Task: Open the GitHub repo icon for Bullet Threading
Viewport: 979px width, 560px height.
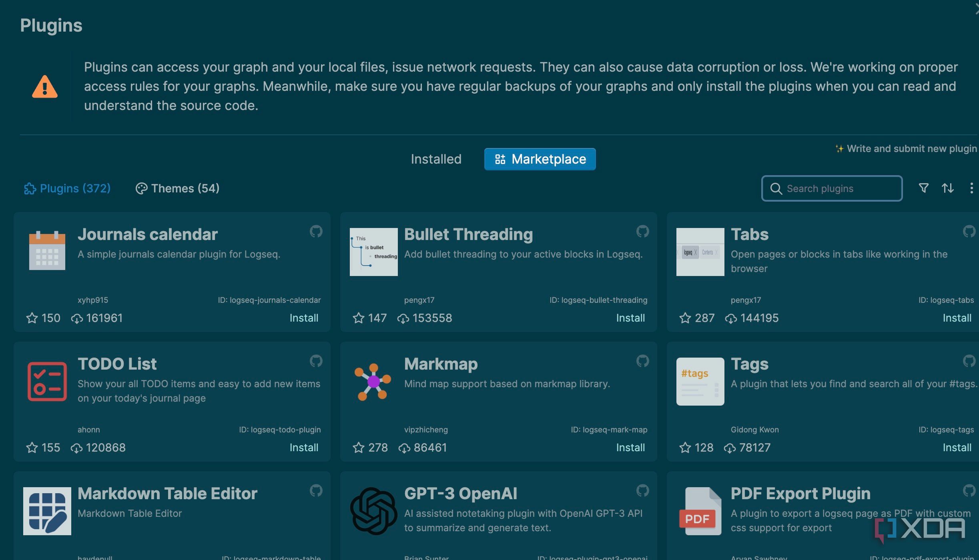Action: point(642,231)
